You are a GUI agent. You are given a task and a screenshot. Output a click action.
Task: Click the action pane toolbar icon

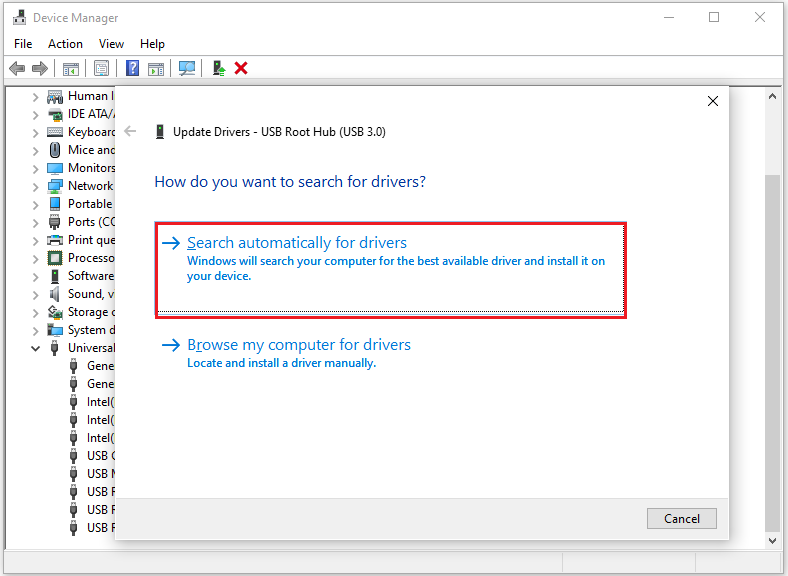156,68
